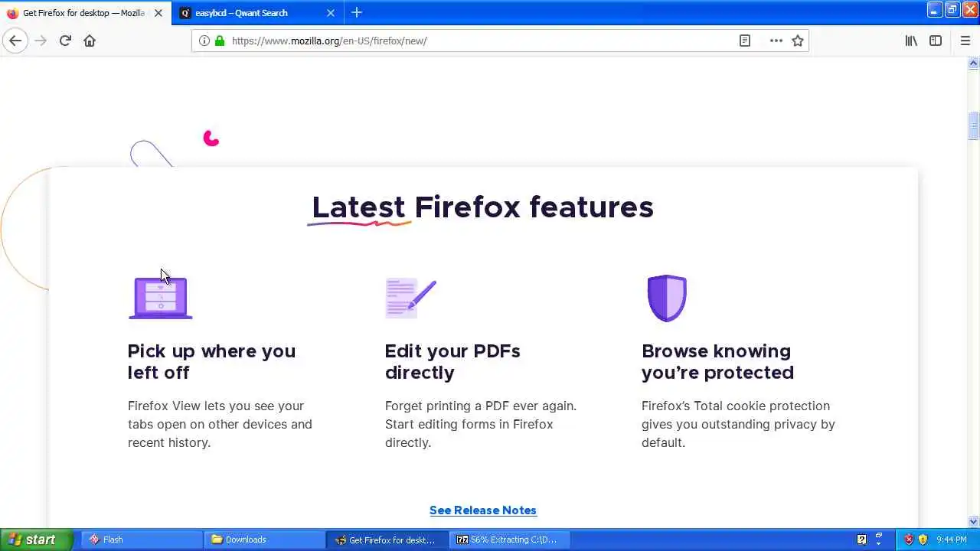Follow the See Release Notes link

(x=483, y=510)
